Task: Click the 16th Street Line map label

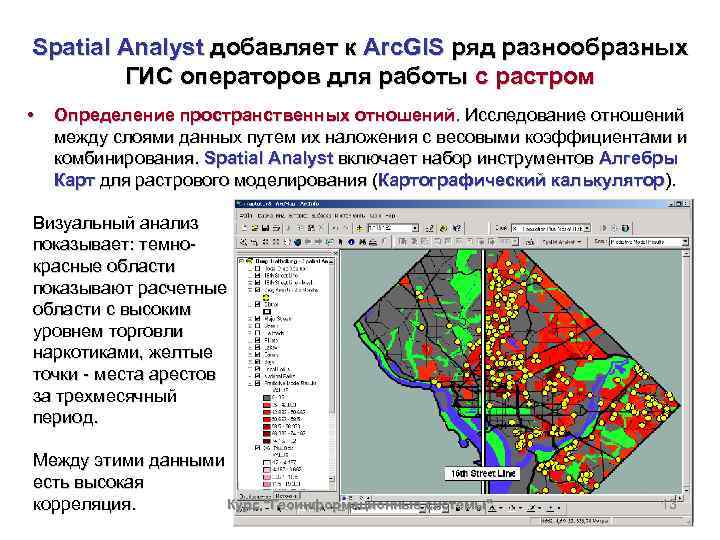Action: 483,473
